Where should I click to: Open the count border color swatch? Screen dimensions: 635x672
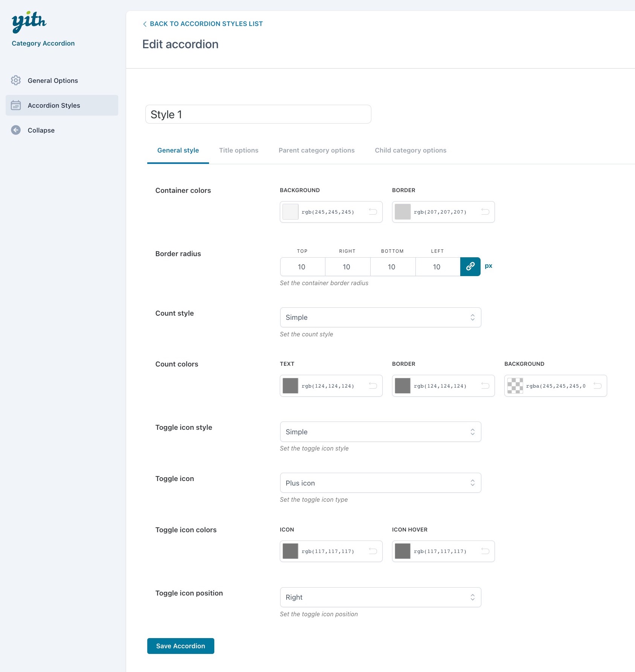click(x=403, y=386)
